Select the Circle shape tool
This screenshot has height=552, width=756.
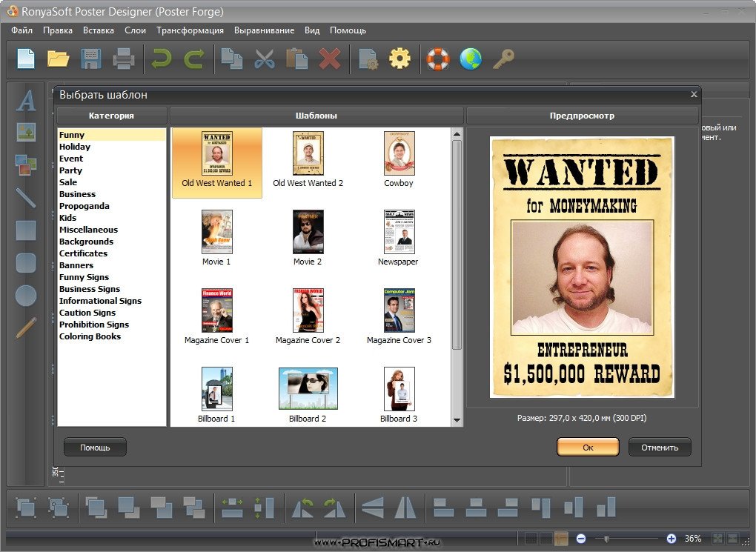[x=26, y=296]
